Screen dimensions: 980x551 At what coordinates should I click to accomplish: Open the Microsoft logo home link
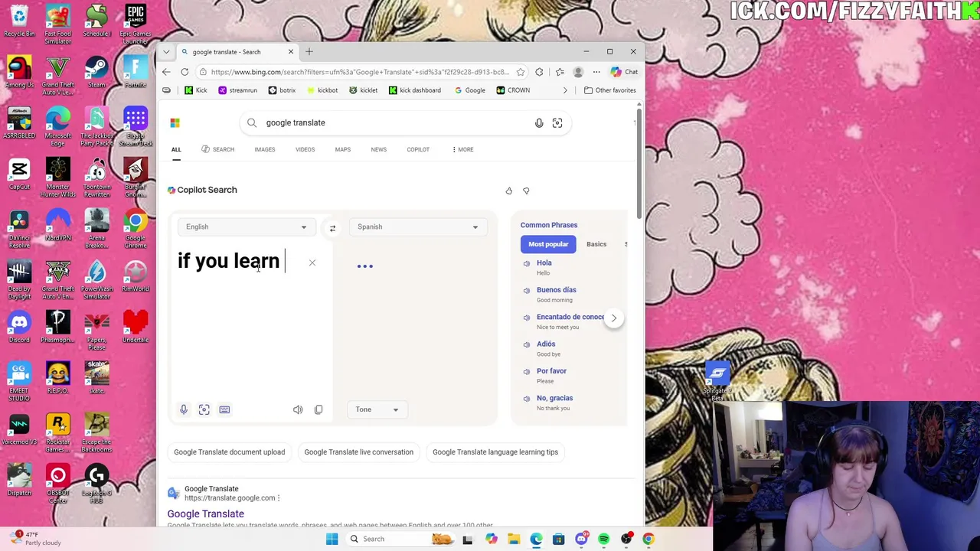(175, 122)
